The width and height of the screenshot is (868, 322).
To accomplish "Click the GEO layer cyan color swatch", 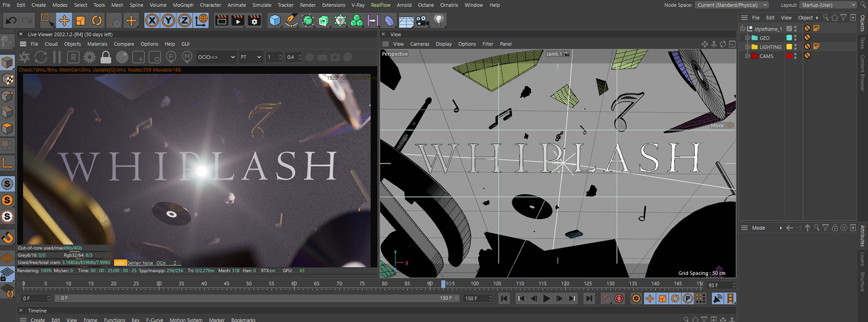I will pos(789,38).
